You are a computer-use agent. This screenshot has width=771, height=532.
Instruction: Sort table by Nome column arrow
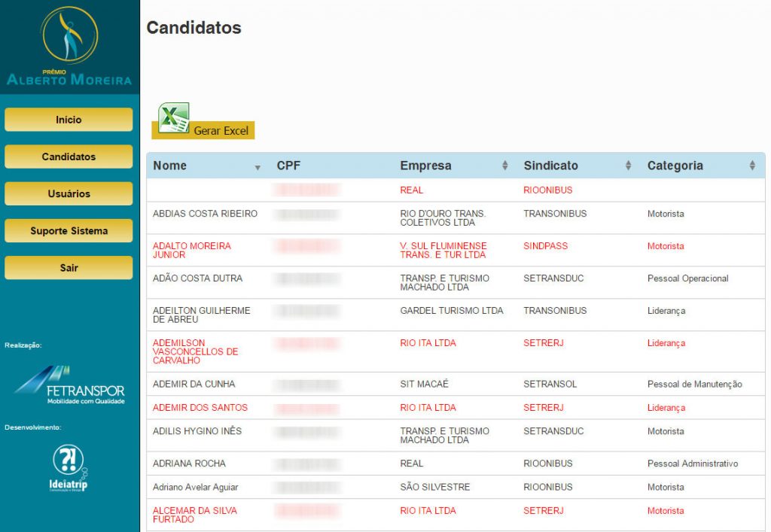(x=258, y=167)
